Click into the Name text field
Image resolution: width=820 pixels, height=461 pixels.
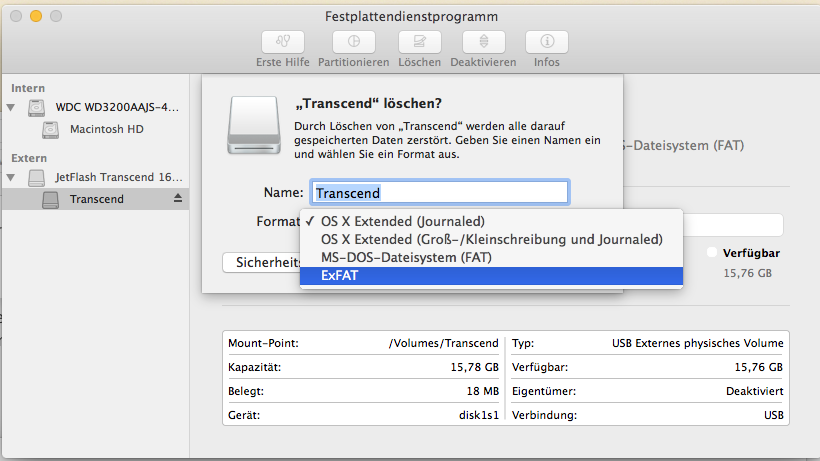tap(440, 192)
